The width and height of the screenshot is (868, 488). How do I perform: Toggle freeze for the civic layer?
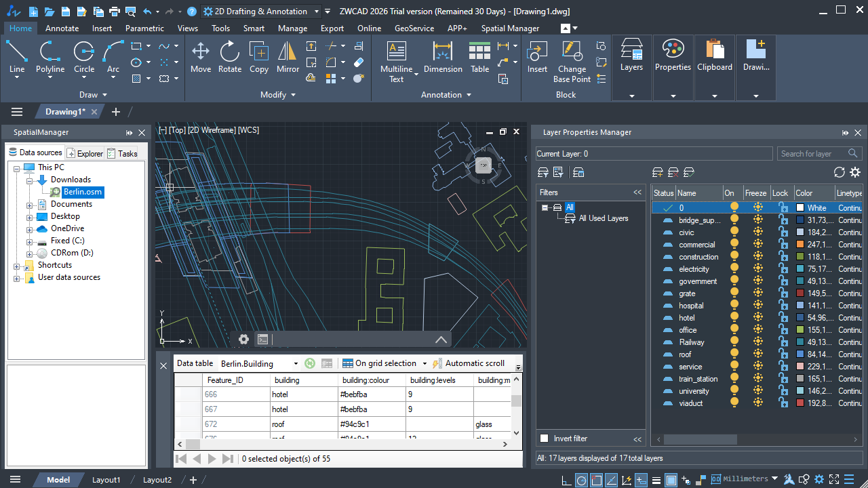757,232
